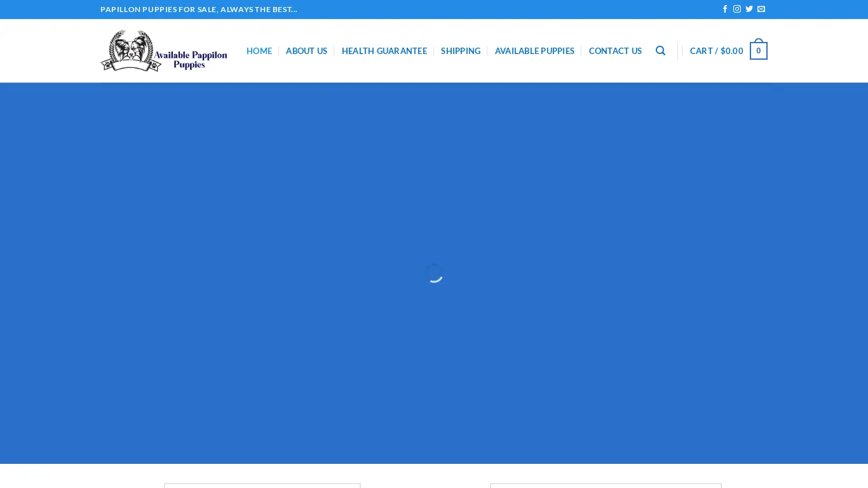The image size is (868, 488).
Task: Open the Twitter social icon
Action: point(749,9)
